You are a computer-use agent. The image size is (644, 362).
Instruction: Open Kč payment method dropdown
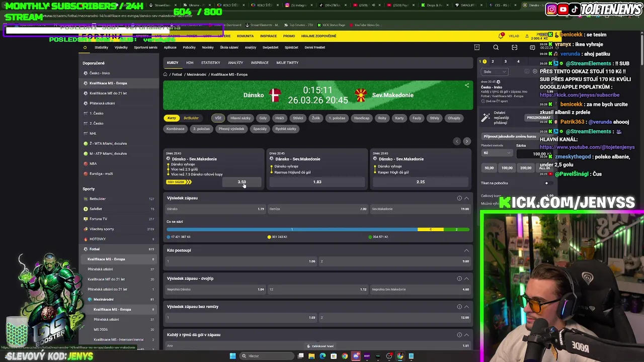pos(497,153)
